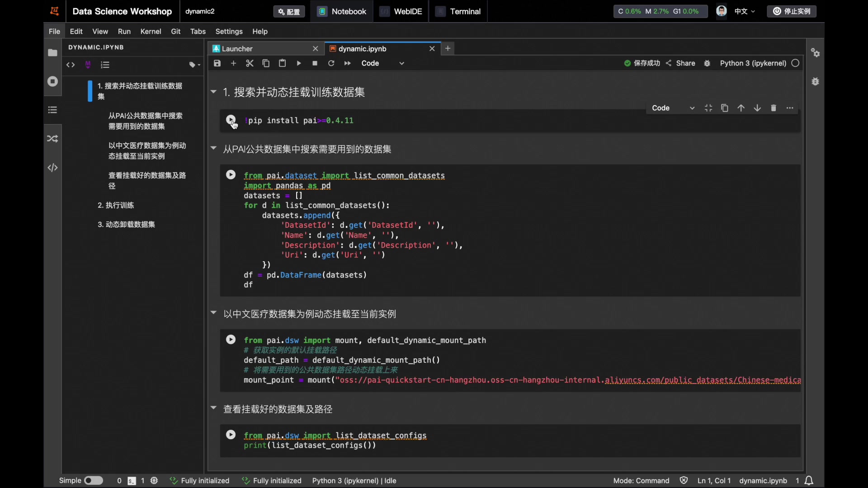
Task: Open the 中文 language dropdown
Action: point(745,11)
